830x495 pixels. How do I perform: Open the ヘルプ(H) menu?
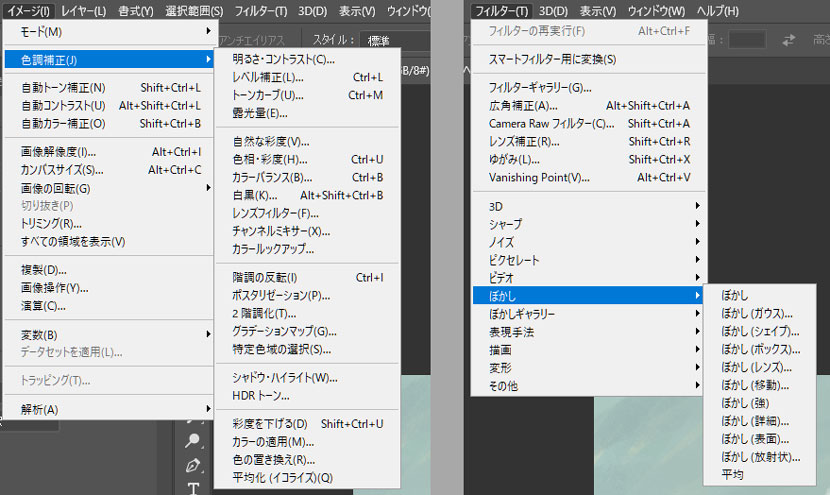(717, 11)
